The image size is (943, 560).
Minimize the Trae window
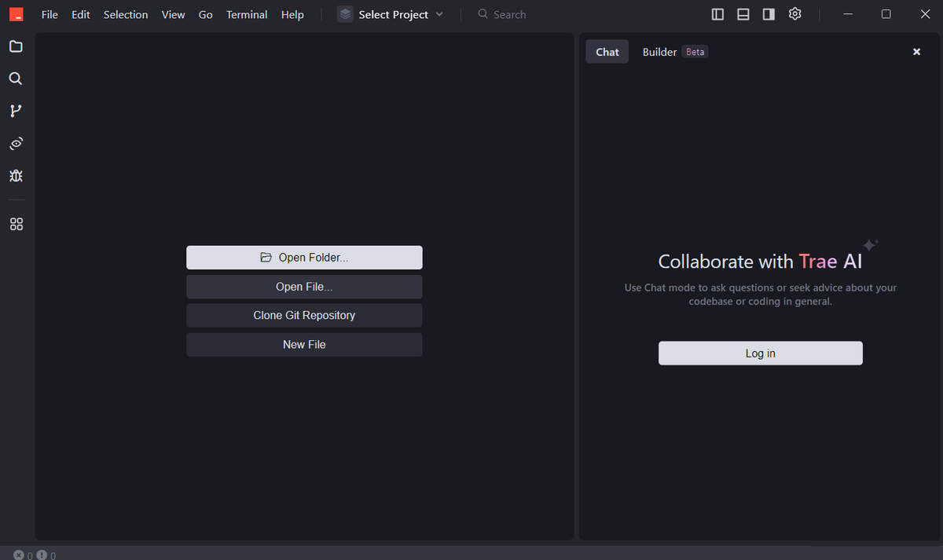(x=849, y=14)
